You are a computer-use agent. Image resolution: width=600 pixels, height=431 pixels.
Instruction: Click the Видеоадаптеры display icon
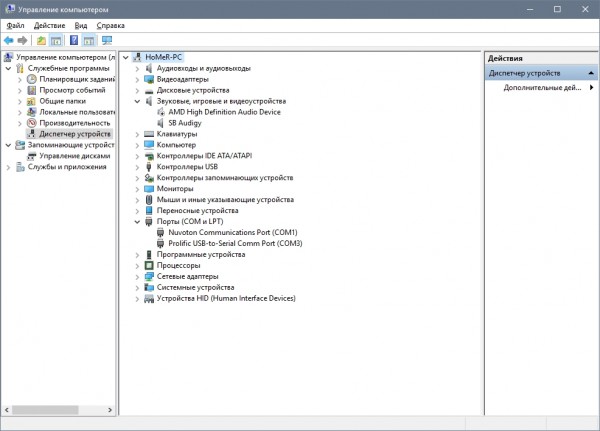click(x=149, y=79)
